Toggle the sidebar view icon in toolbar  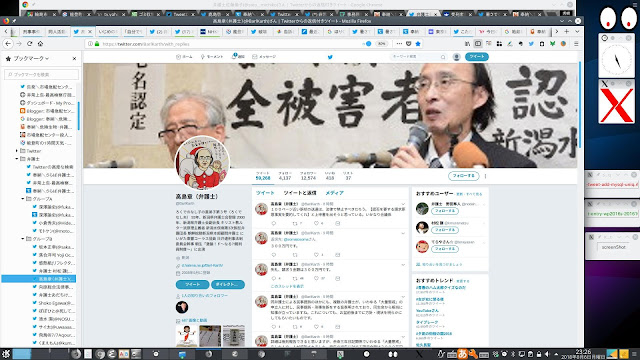(478, 44)
